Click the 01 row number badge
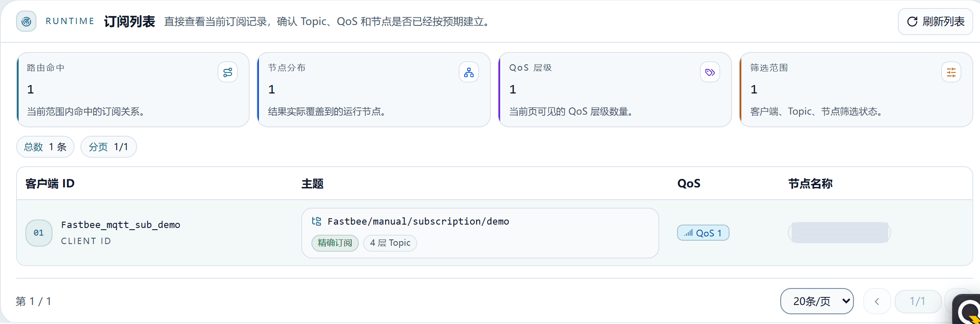This screenshot has height=324, width=980. point(39,233)
